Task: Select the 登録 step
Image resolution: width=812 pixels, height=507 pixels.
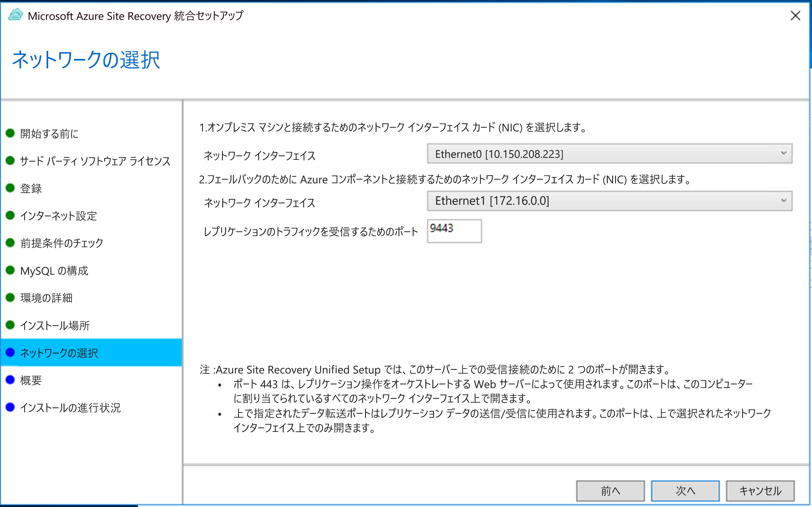Action: [31, 188]
